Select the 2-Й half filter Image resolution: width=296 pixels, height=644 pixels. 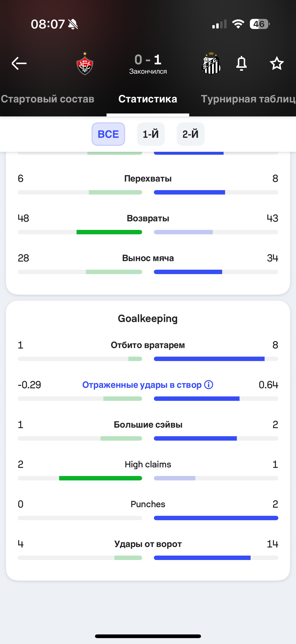190,134
